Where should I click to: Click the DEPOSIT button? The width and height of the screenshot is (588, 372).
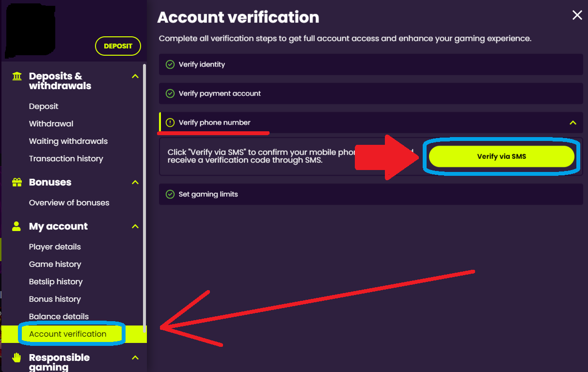118,46
